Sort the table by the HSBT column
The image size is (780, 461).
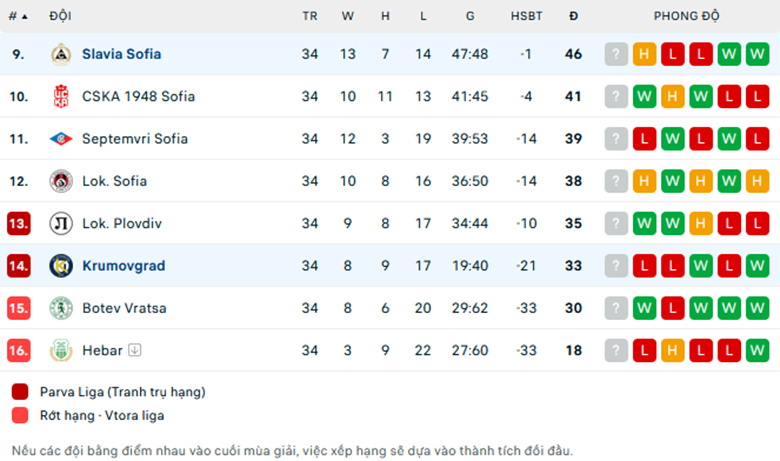pos(526,16)
